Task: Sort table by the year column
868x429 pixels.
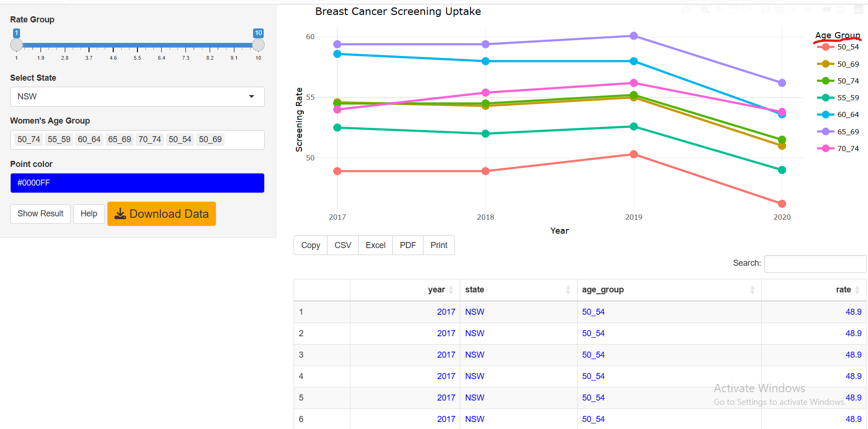Action: (436, 290)
